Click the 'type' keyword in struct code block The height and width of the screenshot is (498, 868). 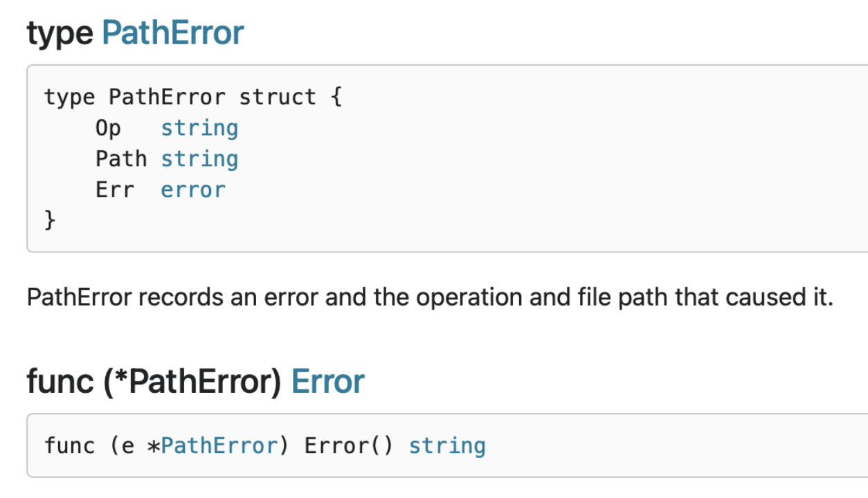[69, 97]
